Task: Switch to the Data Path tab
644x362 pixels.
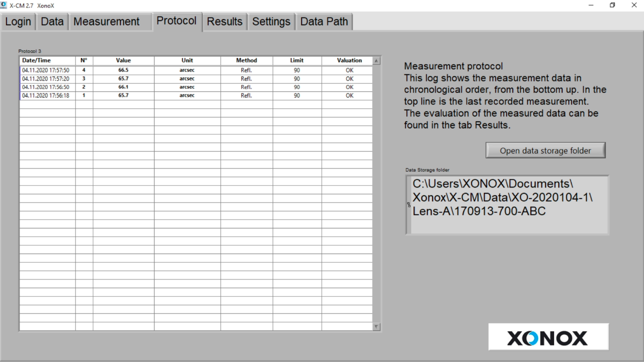Action: [x=324, y=22]
